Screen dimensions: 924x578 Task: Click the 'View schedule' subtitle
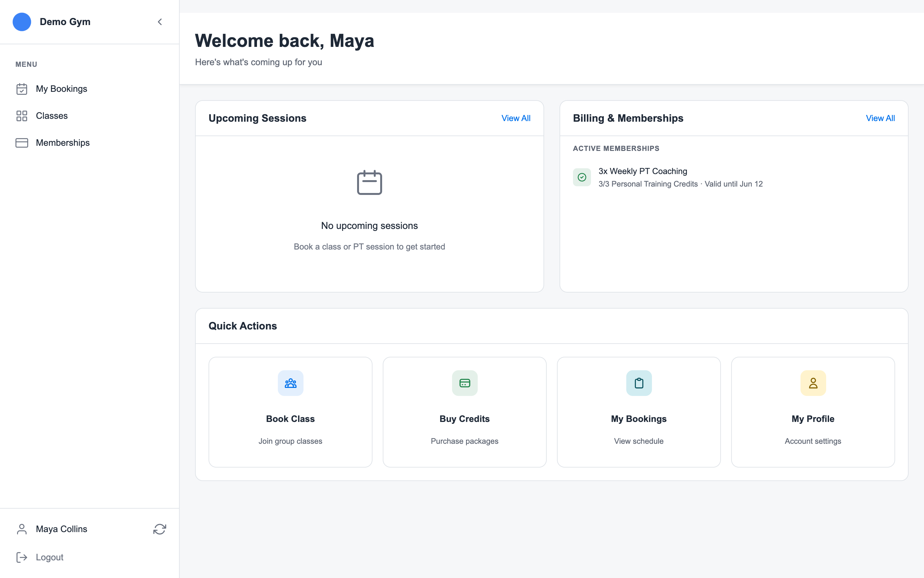638,441
